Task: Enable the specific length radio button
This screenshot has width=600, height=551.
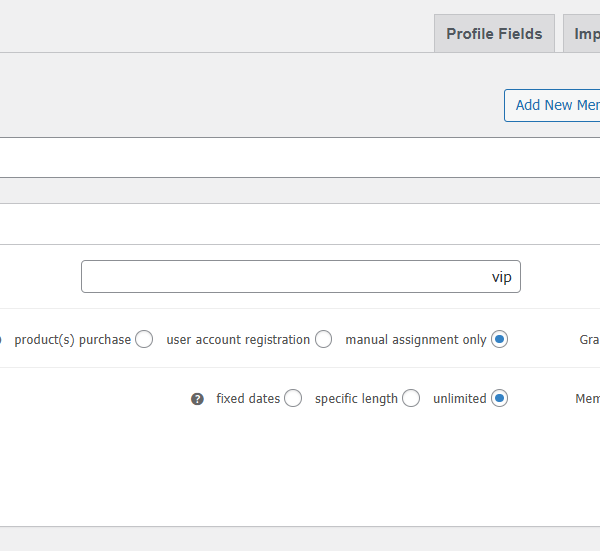Action: coord(411,399)
